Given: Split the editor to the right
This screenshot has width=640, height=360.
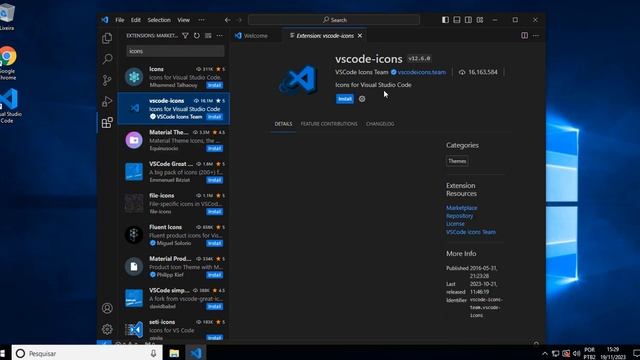Looking at the screenshot, I should coord(524,36).
